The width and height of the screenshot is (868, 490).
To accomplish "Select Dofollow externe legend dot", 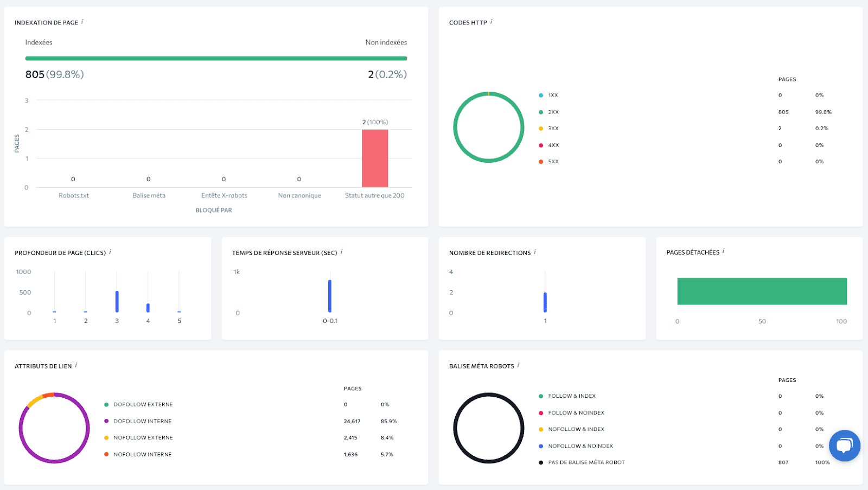I will (106, 405).
